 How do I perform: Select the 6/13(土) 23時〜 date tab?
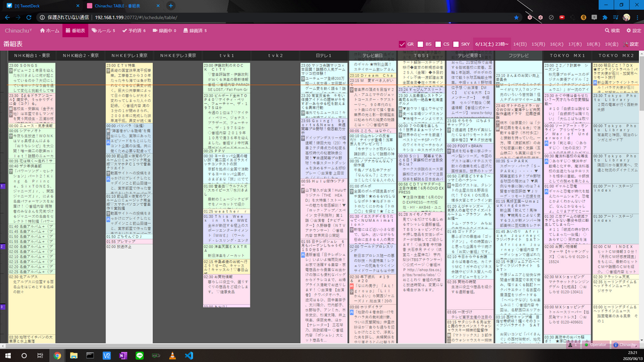click(492, 45)
